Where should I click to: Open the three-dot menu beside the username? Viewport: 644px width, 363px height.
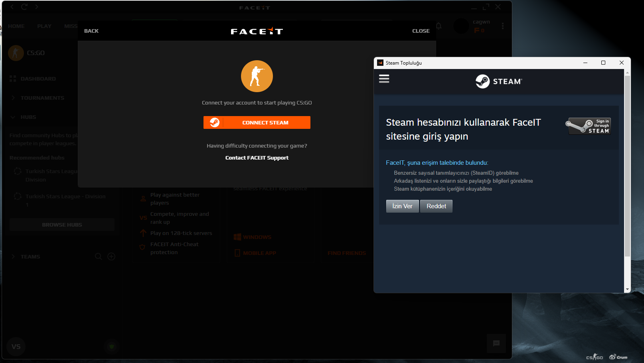pyautogui.click(x=503, y=26)
